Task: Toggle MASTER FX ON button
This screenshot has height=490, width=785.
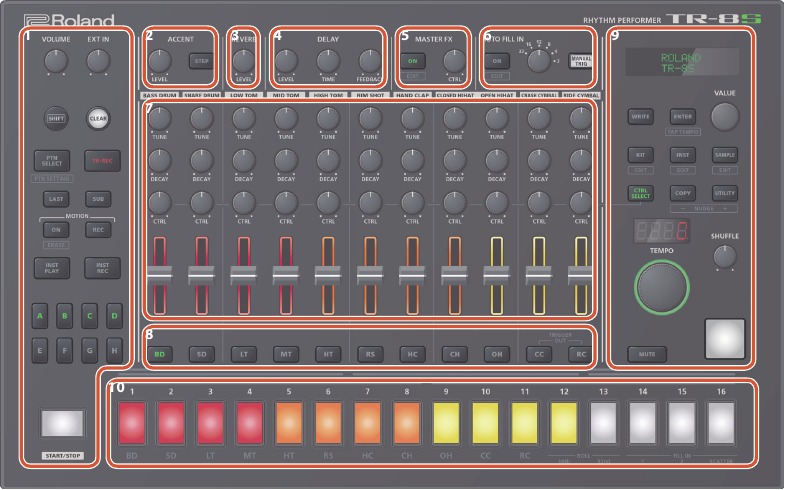Action: (413, 61)
